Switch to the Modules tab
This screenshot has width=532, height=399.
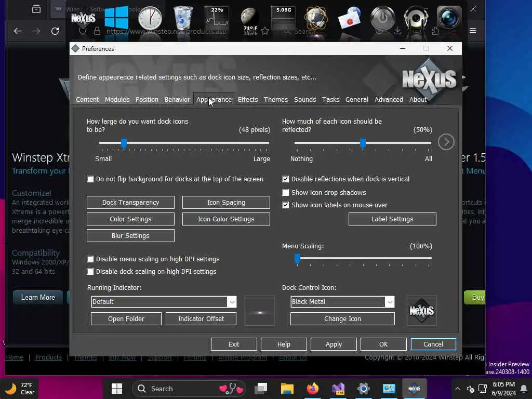[117, 99]
